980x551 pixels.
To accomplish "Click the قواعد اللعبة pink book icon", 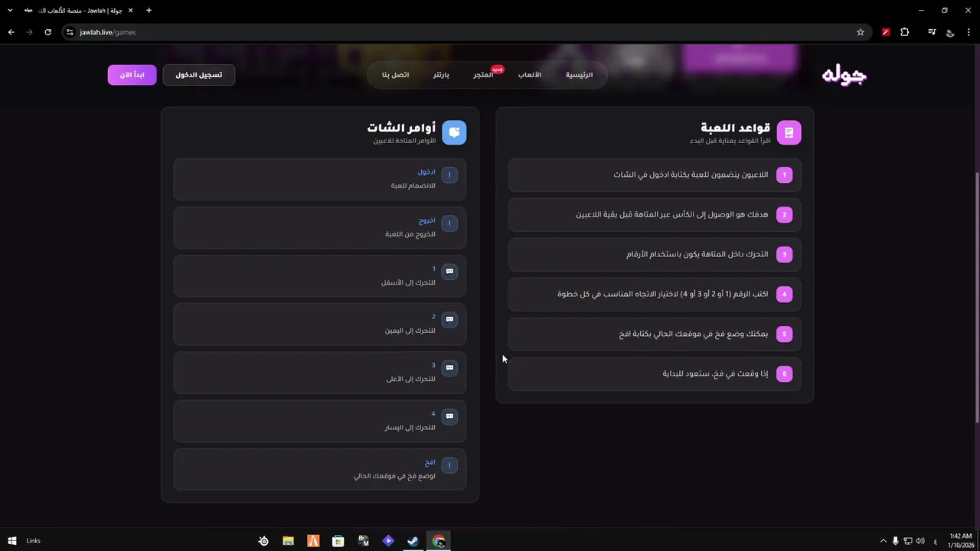I will (789, 132).
